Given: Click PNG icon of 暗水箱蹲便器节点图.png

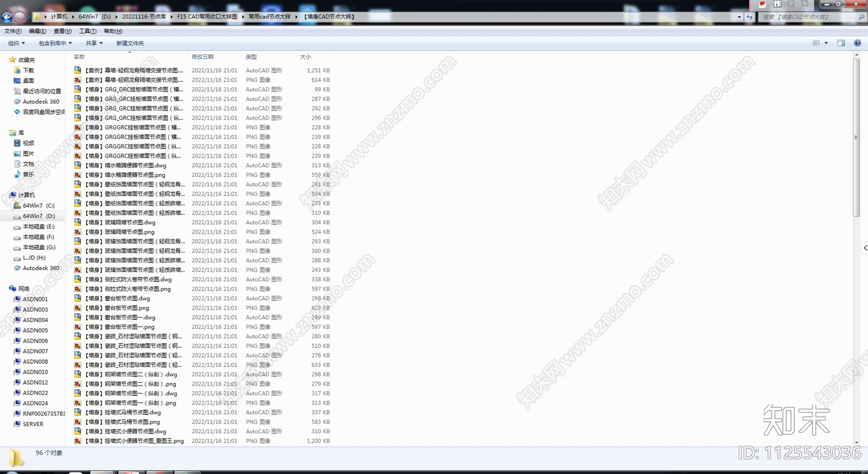Looking at the screenshot, I should [78, 175].
